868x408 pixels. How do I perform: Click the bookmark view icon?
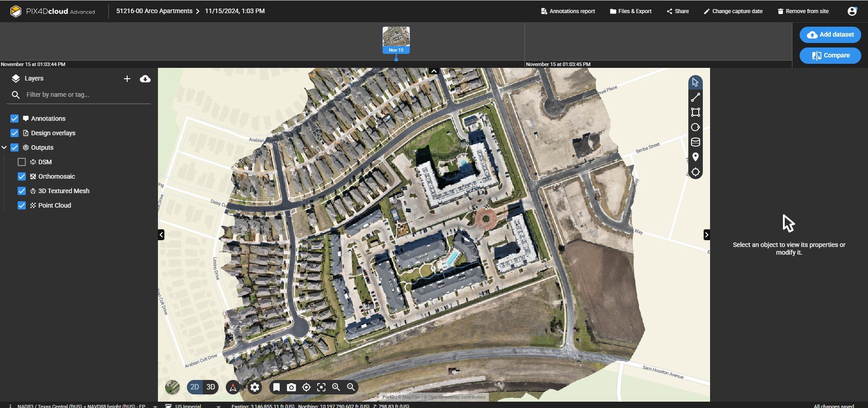tap(277, 387)
